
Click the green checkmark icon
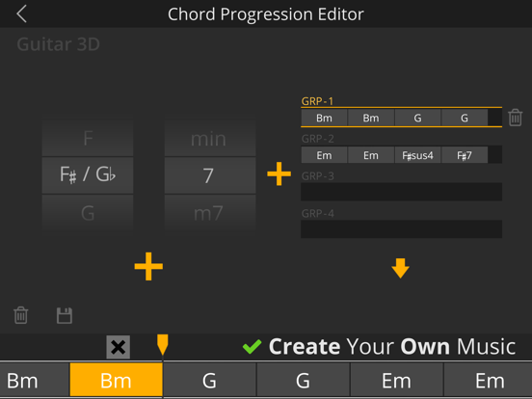pyautogui.click(x=253, y=347)
